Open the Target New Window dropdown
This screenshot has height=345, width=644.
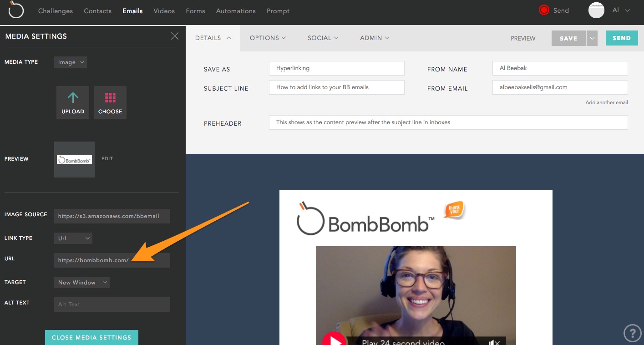82,282
